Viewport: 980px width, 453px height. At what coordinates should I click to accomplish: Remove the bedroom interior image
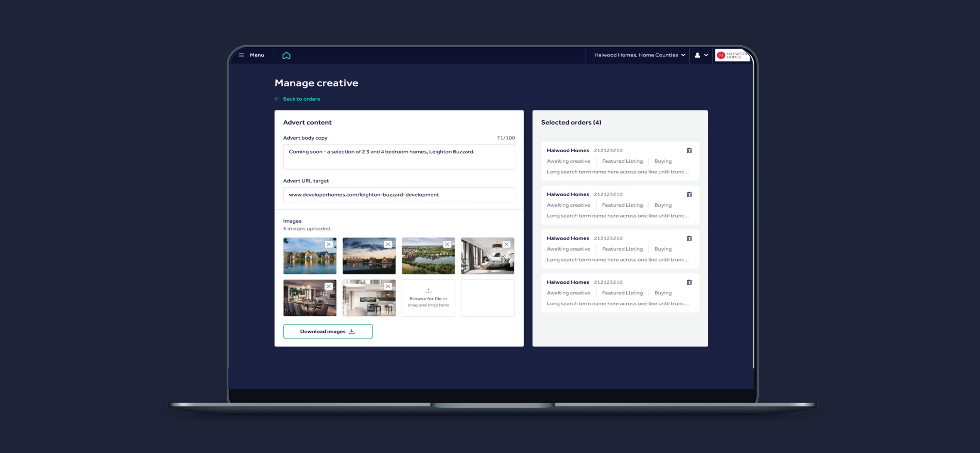[506, 244]
